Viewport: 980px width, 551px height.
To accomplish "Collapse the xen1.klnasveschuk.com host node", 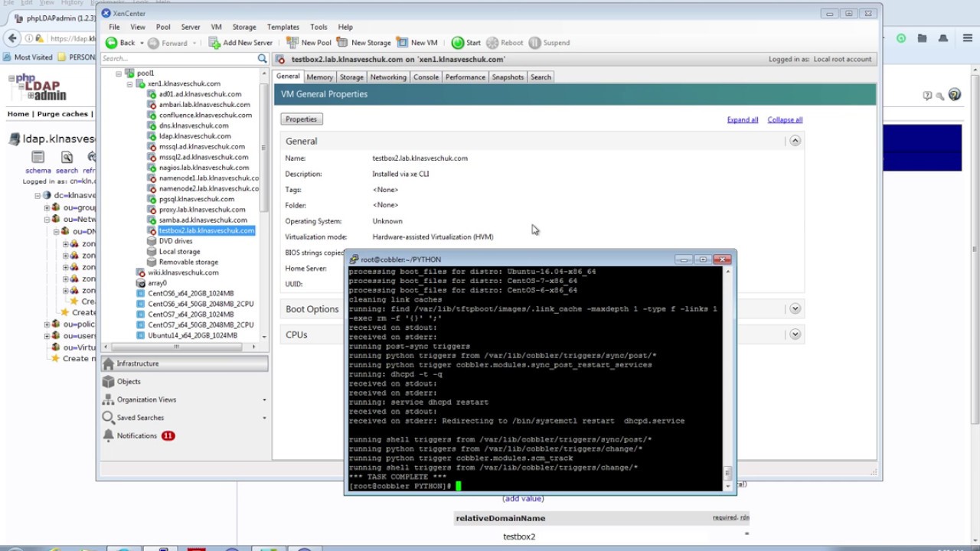I will [x=130, y=84].
